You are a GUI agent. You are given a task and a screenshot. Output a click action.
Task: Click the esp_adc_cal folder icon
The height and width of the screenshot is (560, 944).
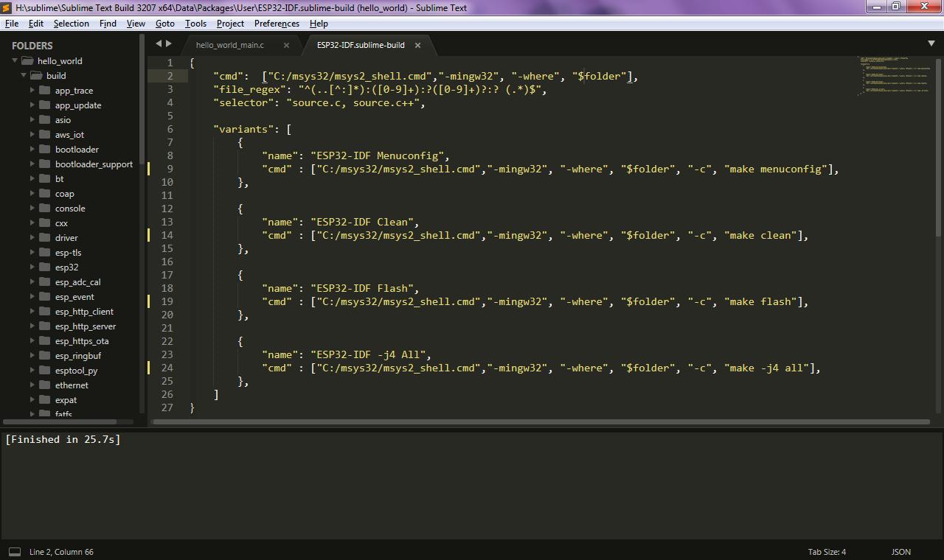(44, 282)
